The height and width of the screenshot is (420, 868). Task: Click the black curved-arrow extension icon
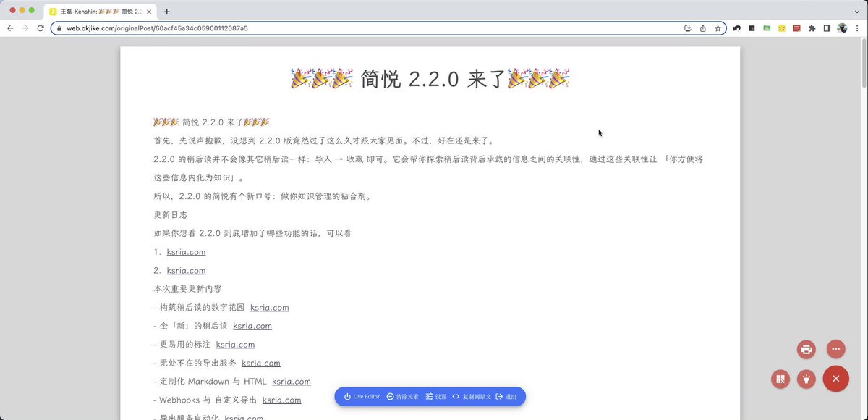tap(736, 28)
